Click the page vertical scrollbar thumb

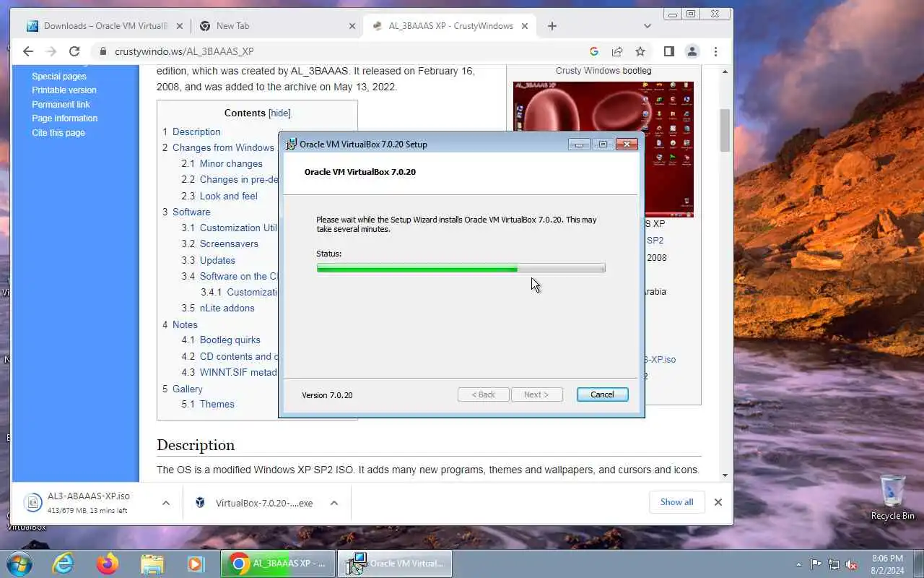725,130
